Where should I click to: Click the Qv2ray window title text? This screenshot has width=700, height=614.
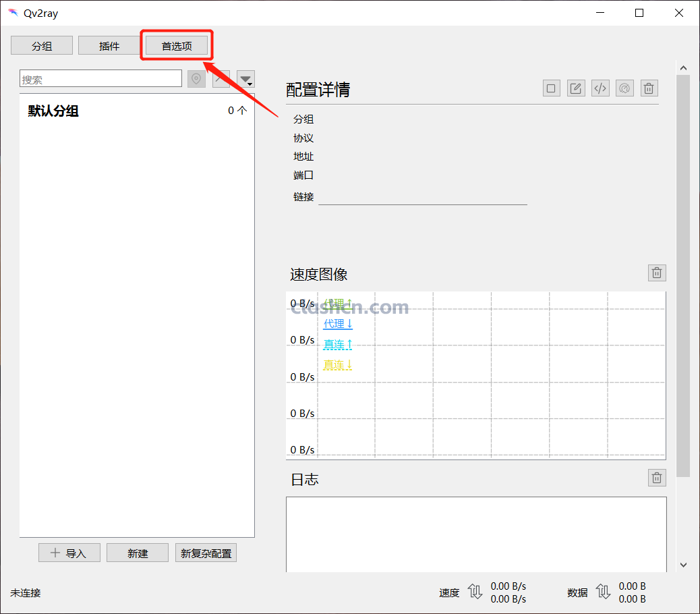tap(40, 13)
